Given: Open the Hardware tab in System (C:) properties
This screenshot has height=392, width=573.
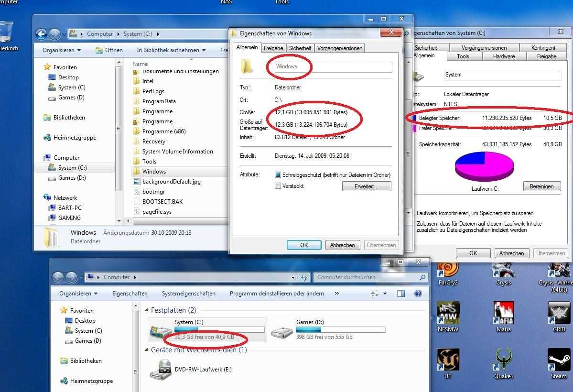Looking at the screenshot, I should point(504,56).
